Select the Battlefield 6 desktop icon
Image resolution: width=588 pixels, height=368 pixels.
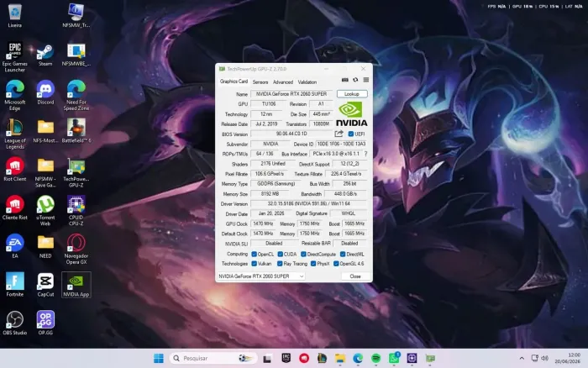click(76, 130)
